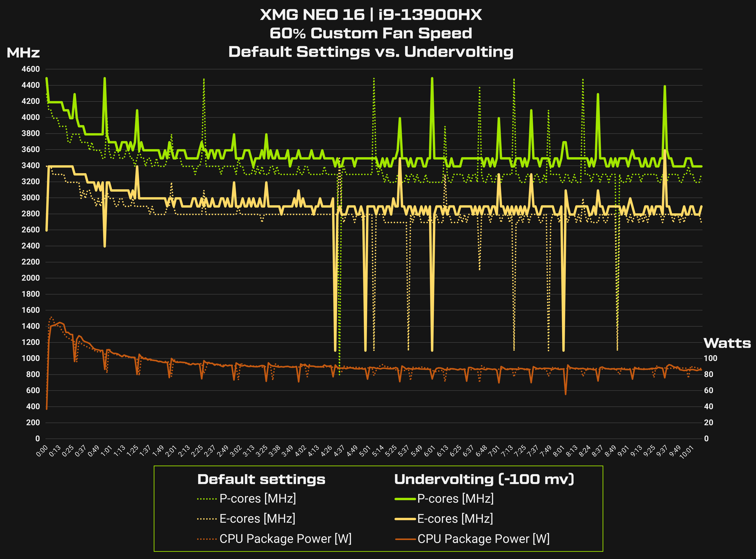The height and width of the screenshot is (559, 756).
Task: Click the "80" Watts axis tick label
Action: click(708, 375)
